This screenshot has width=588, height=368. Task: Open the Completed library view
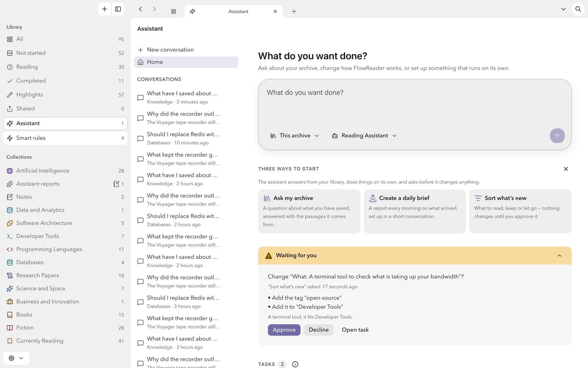click(x=65, y=81)
